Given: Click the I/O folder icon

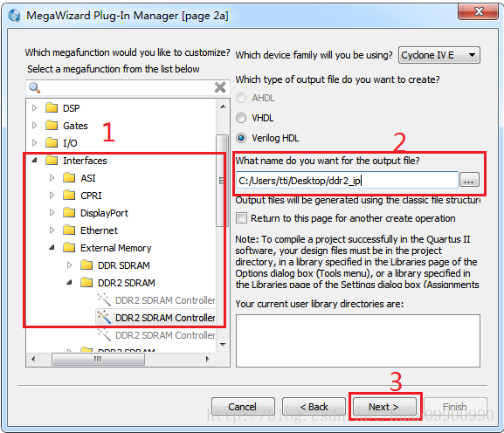Looking at the screenshot, I should coord(52,142).
